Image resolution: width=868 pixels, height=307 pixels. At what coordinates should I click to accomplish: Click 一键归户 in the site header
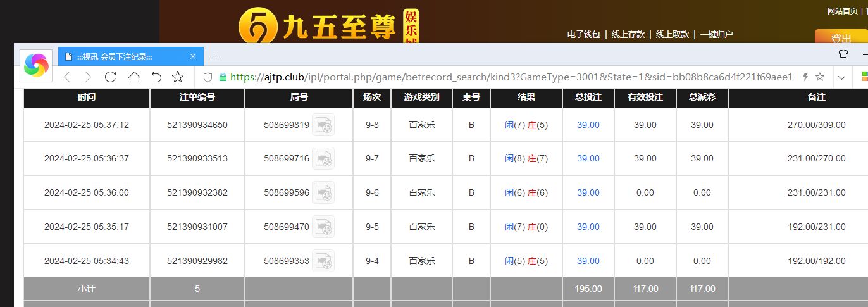pos(716,34)
